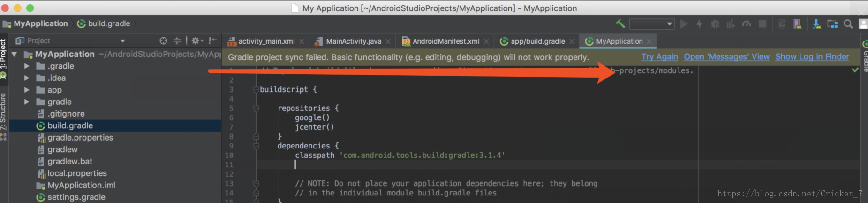Click the Profile app gauge icon
The image size is (868, 203).
[x=747, y=23]
